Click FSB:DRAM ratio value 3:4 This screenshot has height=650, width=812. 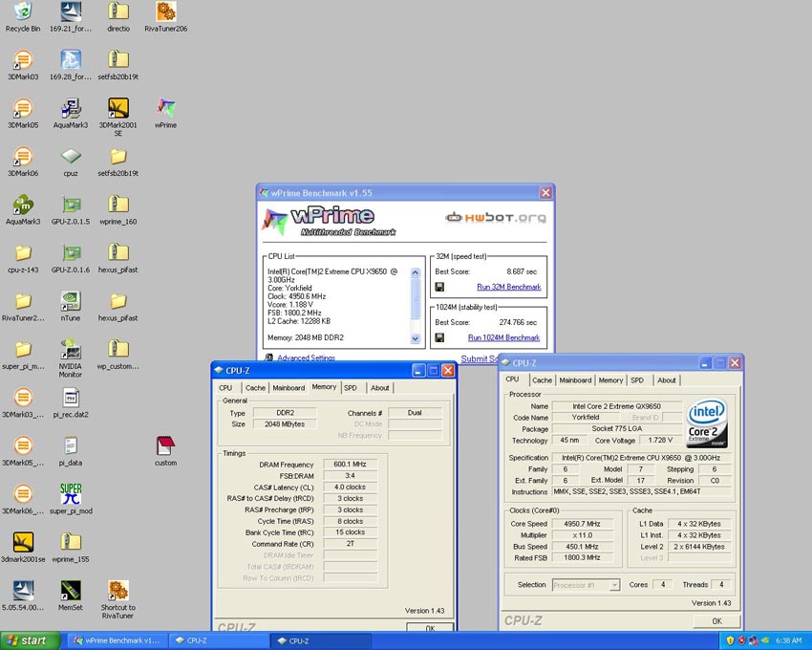[350, 476]
